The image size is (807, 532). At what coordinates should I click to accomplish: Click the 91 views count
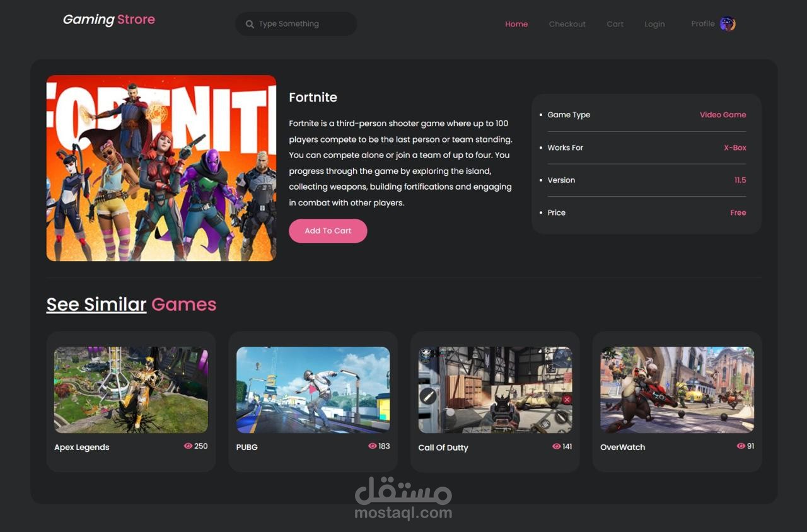coord(750,446)
